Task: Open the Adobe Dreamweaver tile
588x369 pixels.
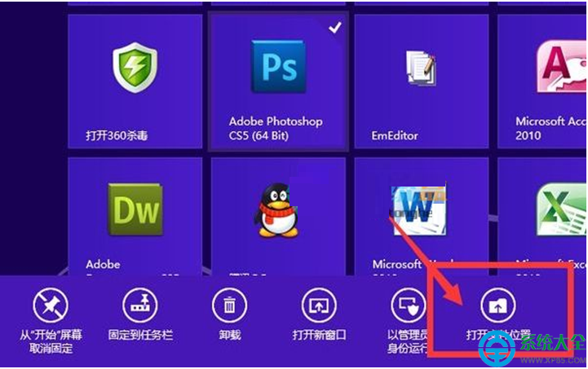Action: 135,217
